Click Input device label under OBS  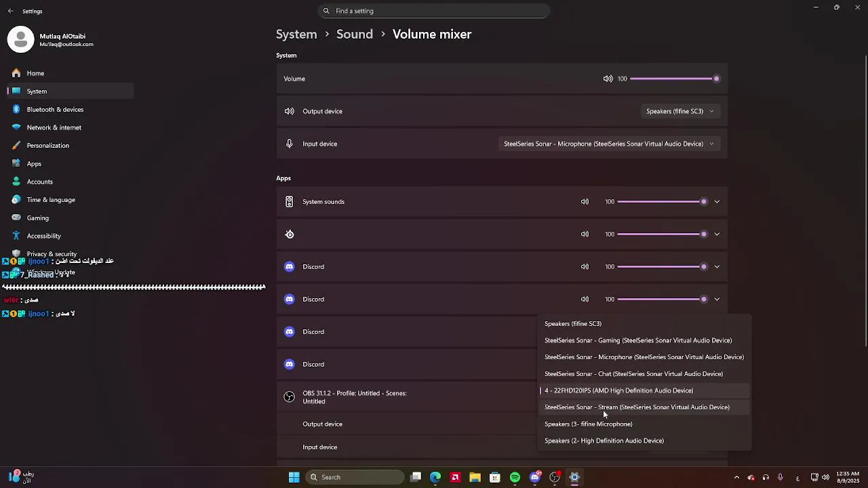click(x=320, y=447)
